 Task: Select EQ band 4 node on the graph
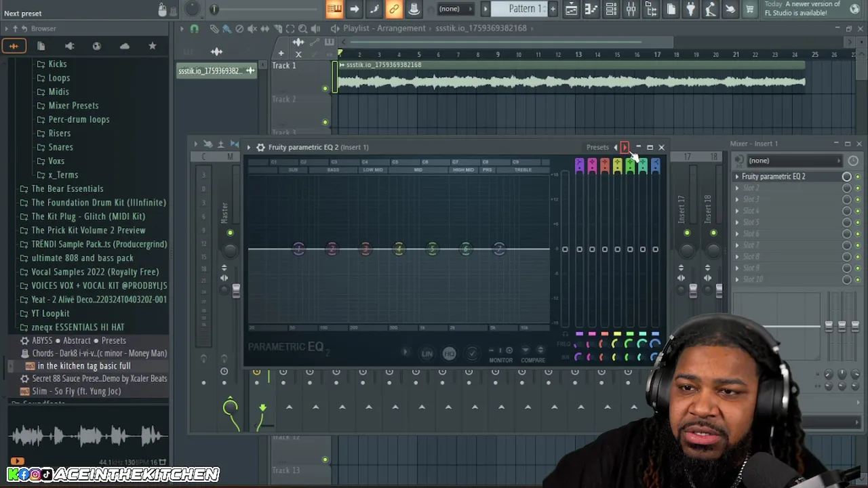pos(399,249)
